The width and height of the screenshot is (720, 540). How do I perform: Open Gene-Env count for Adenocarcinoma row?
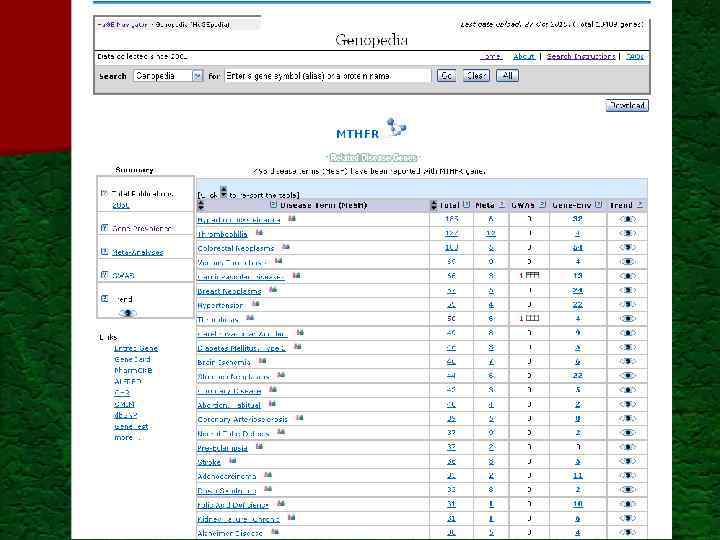coord(578,476)
